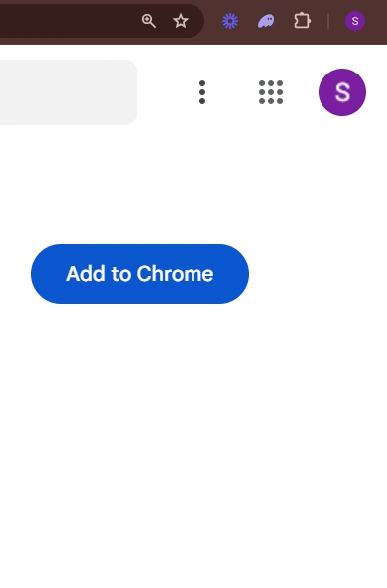Viewport: 387px width, 588px height.
Task: Toggle the bookmark star for this tab
Action: tap(181, 21)
